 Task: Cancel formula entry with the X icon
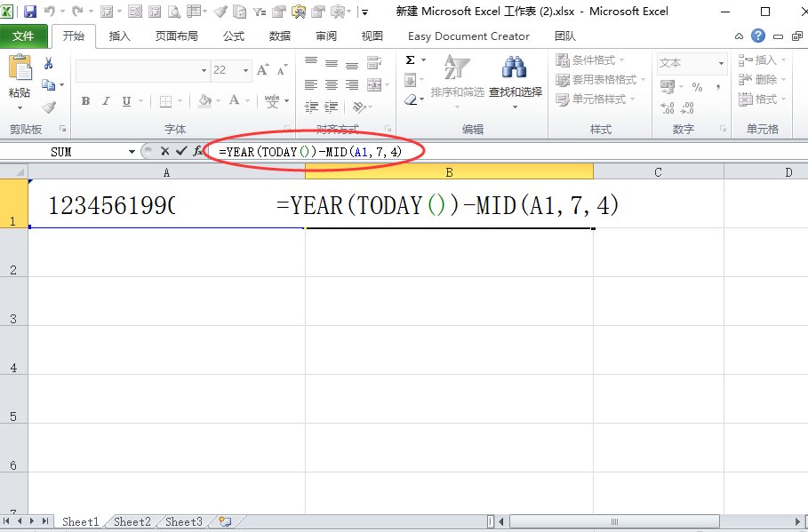pos(164,151)
